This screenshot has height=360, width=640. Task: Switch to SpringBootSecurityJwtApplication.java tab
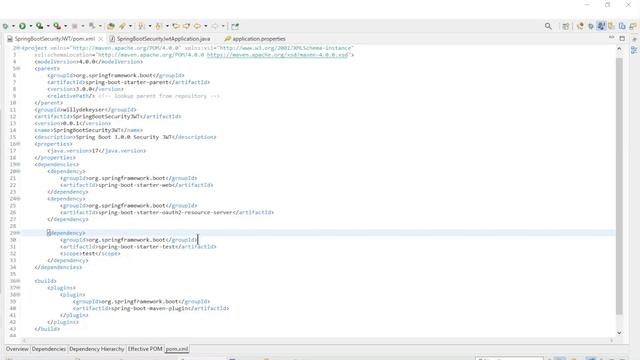(x=163, y=39)
